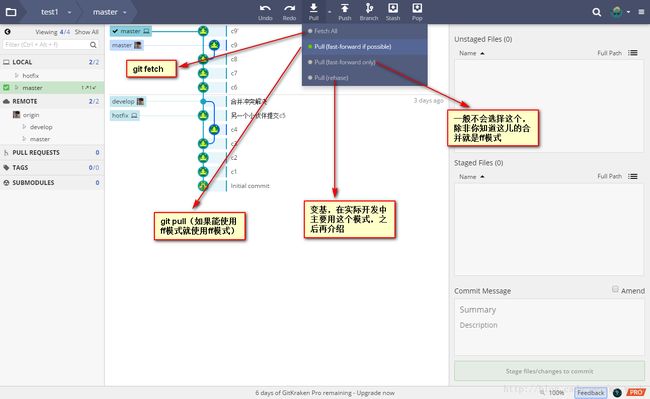Click the Undo toolbar icon
The width and height of the screenshot is (650, 399).
point(265,12)
